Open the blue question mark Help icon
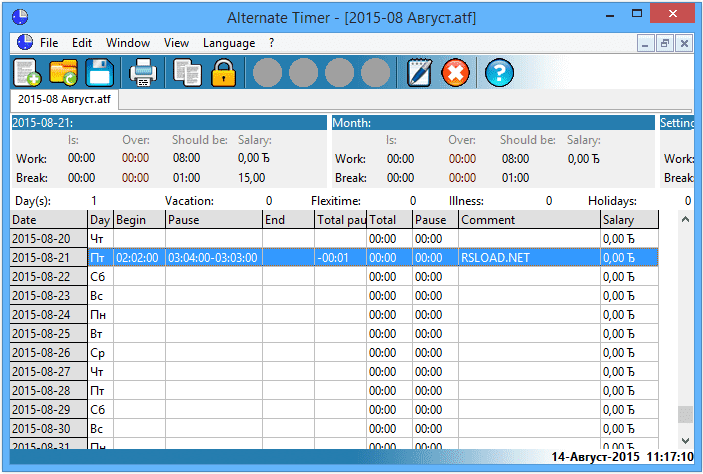This screenshot has width=703, height=474. pos(499,73)
